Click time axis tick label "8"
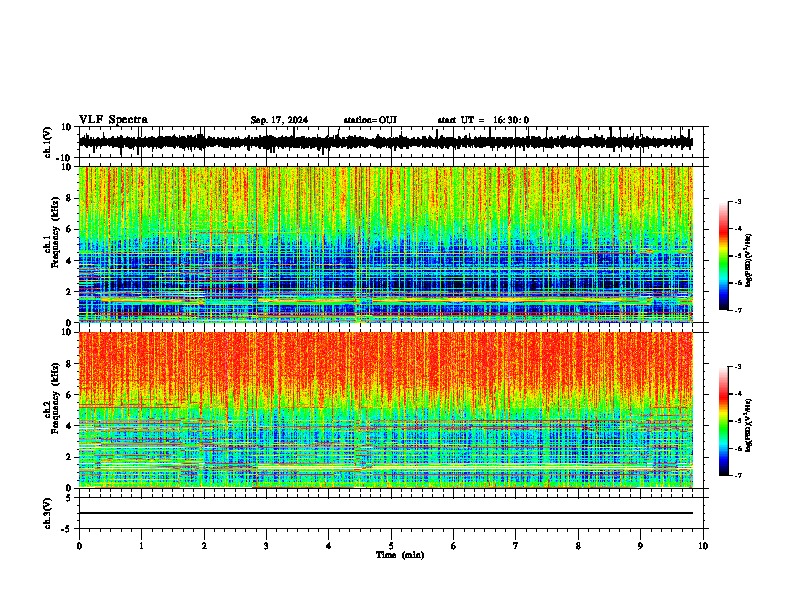 pyautogui.click(x=578, y=546)
